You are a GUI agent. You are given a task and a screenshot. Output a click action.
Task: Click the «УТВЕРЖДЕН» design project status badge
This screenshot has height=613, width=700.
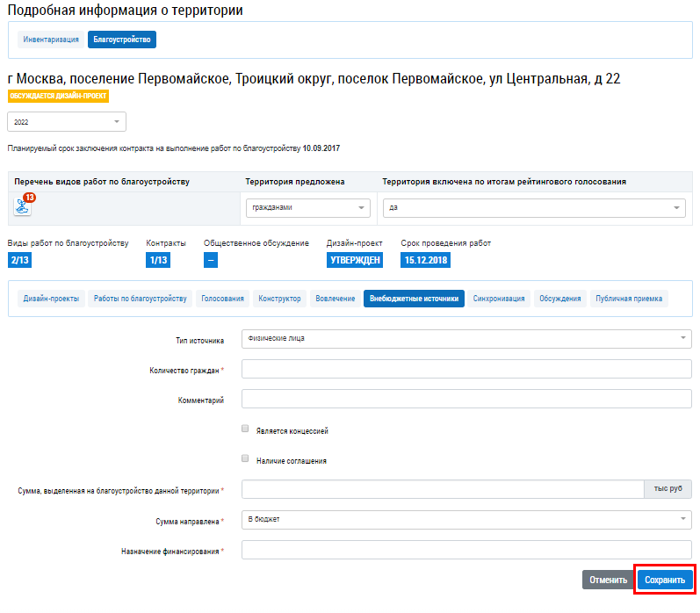355,260
